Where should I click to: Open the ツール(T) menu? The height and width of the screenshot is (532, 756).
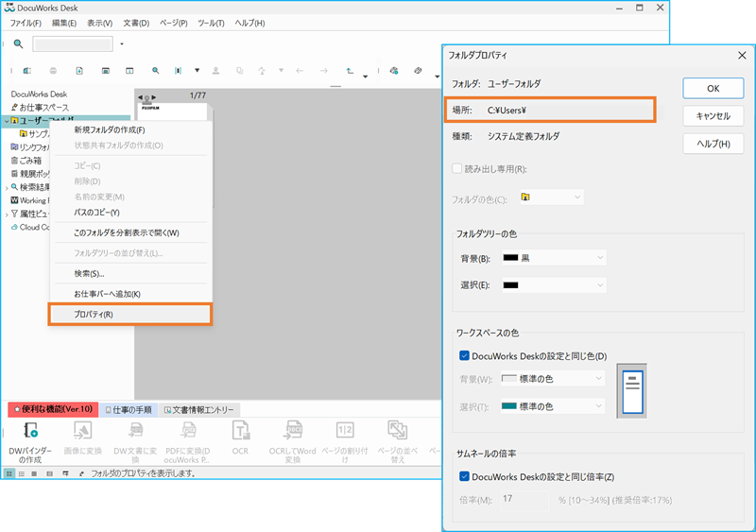211,23
